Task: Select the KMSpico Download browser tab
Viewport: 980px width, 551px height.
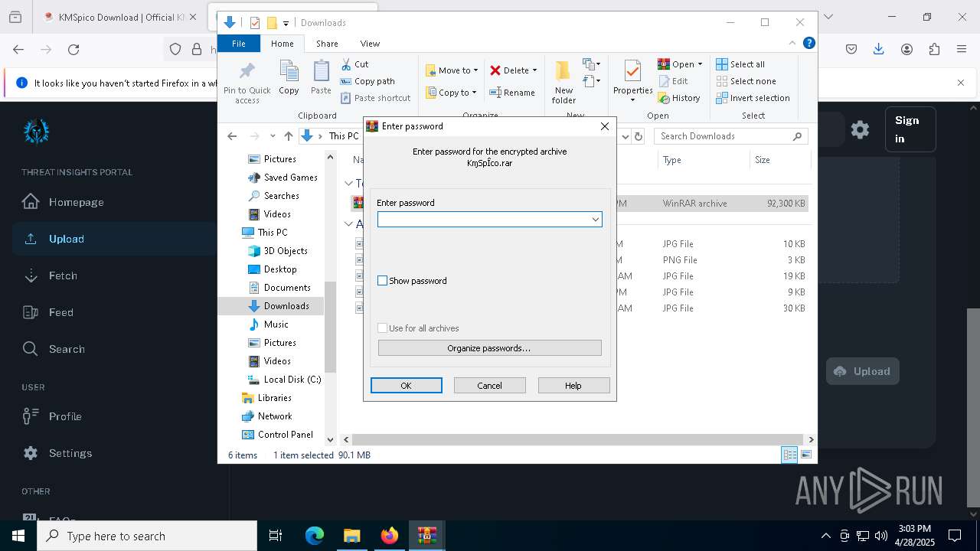Action: [119, 17]
